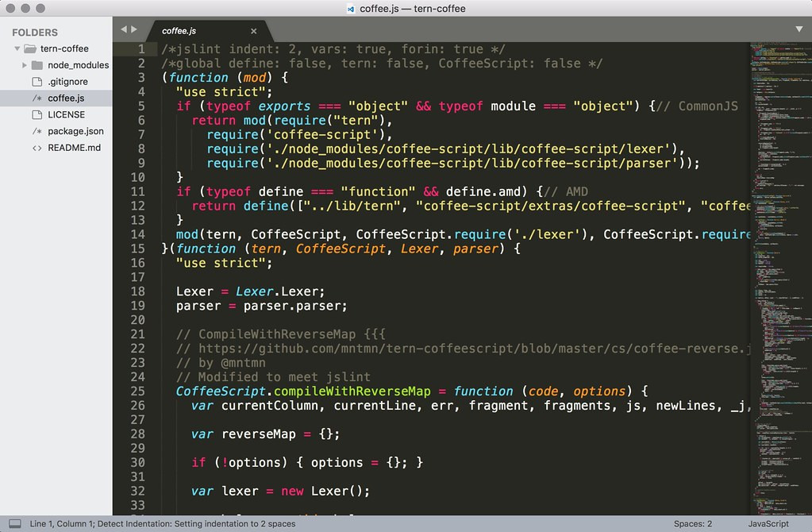Click line number 15 in the gutter
The width and height of the screenshot is (812, 532).
pyautogui.click(x=138, y=249)
